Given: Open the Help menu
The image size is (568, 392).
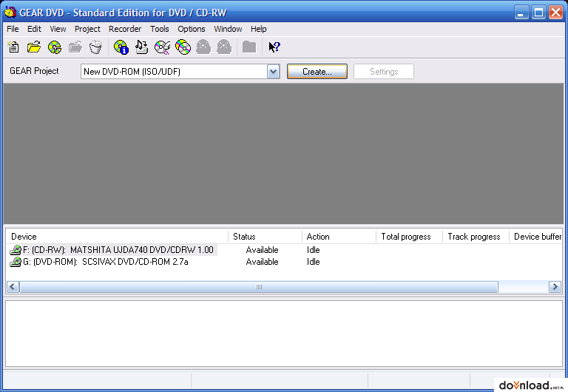Looking at the screenshot, I should (x=258, y=29).
